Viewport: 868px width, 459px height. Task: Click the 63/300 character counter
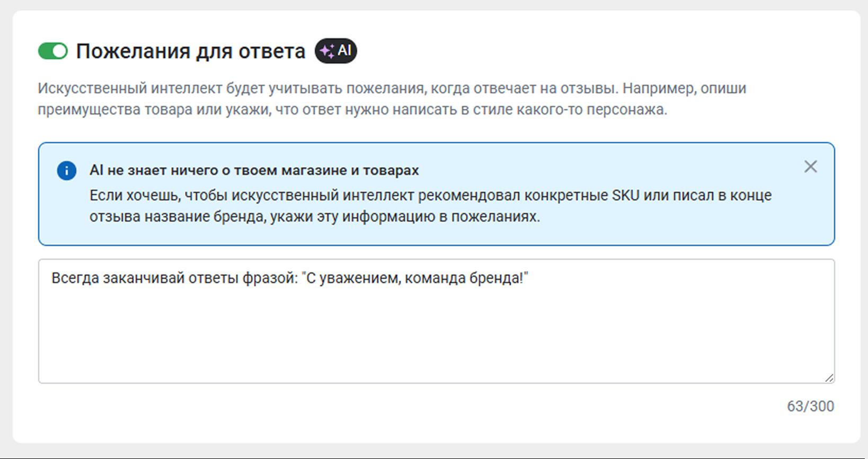click(x=810, y=407)
